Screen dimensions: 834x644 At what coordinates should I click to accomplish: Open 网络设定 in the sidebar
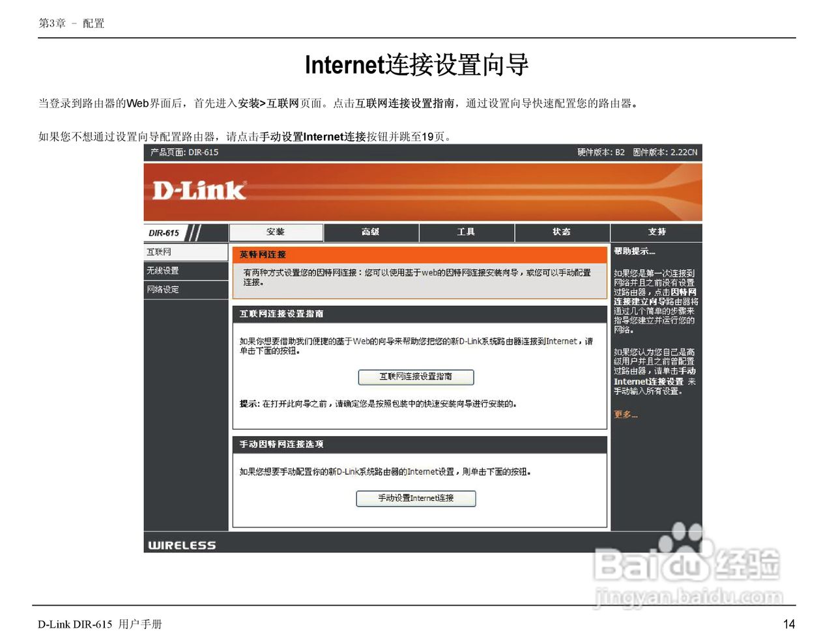point(186,290)
